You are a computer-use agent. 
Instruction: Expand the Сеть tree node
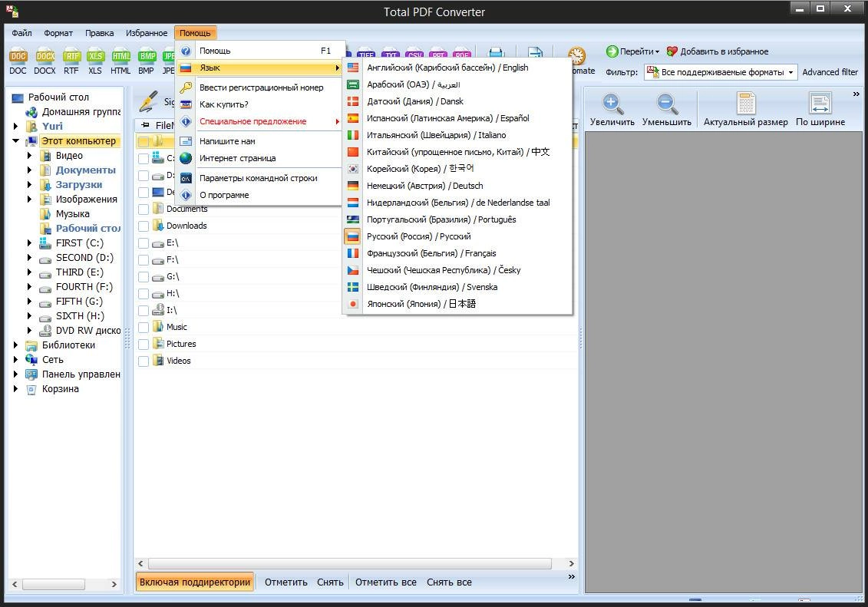pyautogui.click(x=15, y=360)
